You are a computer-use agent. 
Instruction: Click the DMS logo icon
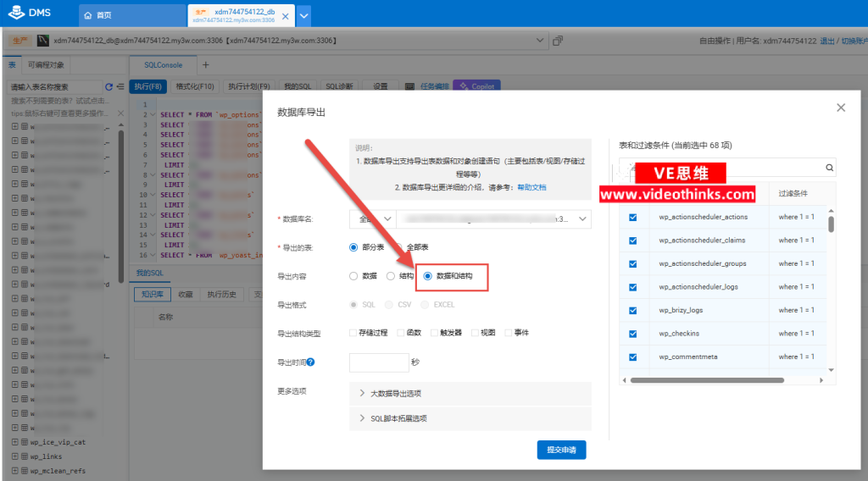pyautogui.click(x=17, y=12)
